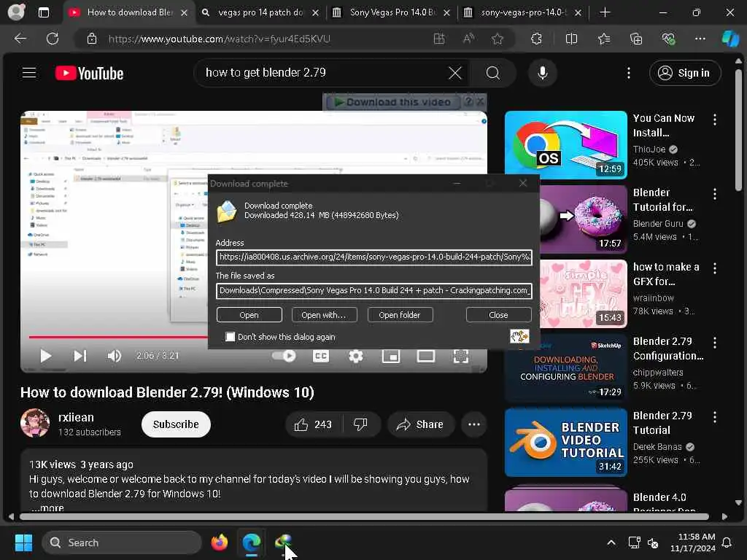Click the download Address field
Viewport: 747px width, 560px height.
[x=374, y=257]
